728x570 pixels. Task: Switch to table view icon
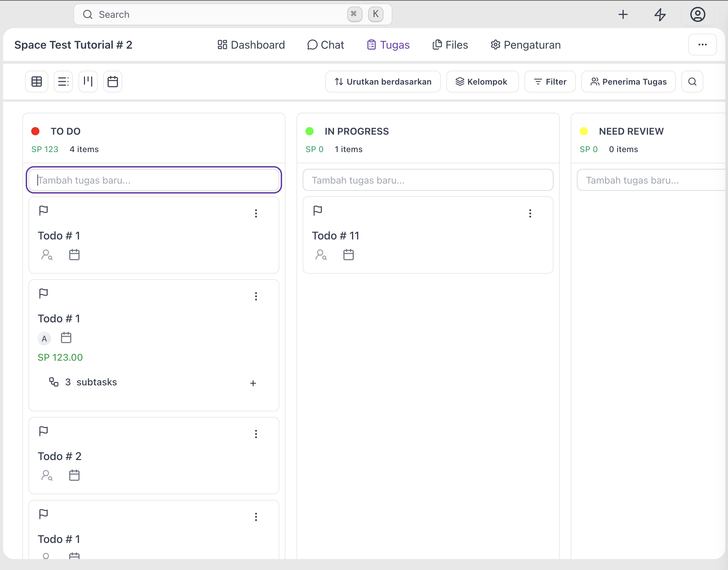coord(37,82)
